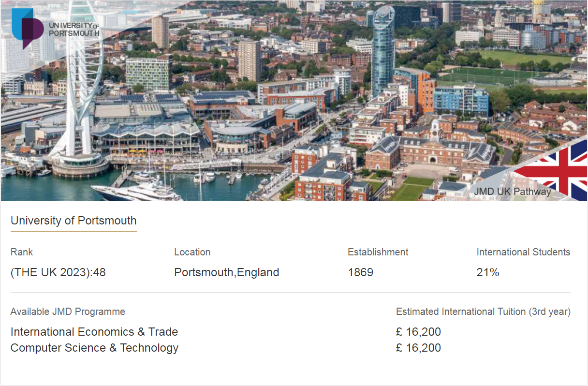Click Estimated International Tuition (3rd year) label

point(484,312)
